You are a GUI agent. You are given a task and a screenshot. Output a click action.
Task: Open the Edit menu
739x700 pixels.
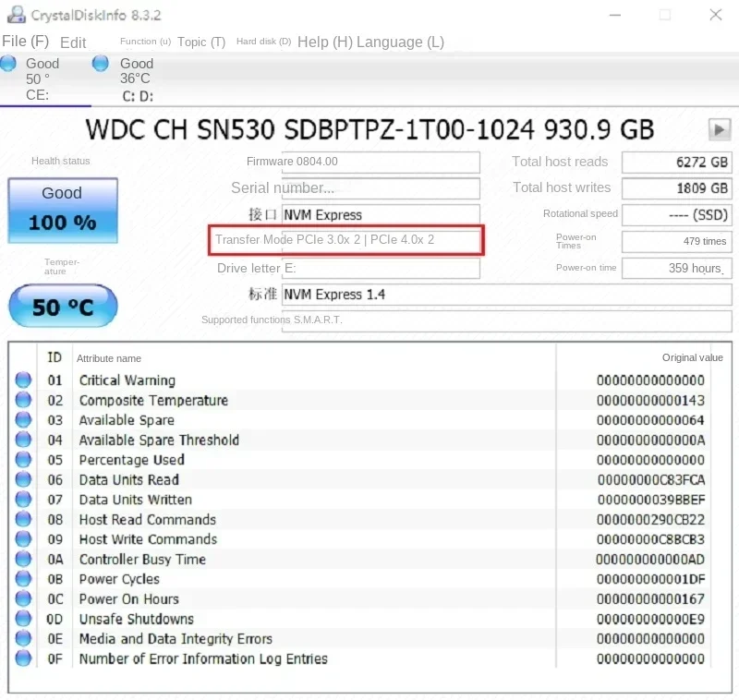[73, 42]
